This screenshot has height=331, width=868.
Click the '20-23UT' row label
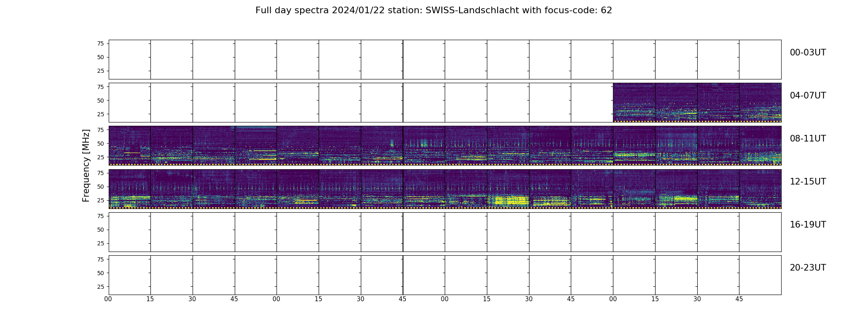[808, 268]
